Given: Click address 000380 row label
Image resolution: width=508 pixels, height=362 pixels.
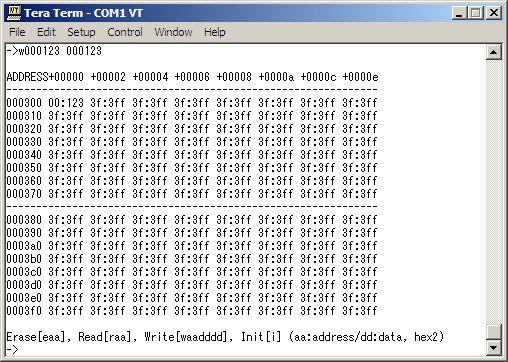Looking at the screenshot, I should [x=24, y=220].
